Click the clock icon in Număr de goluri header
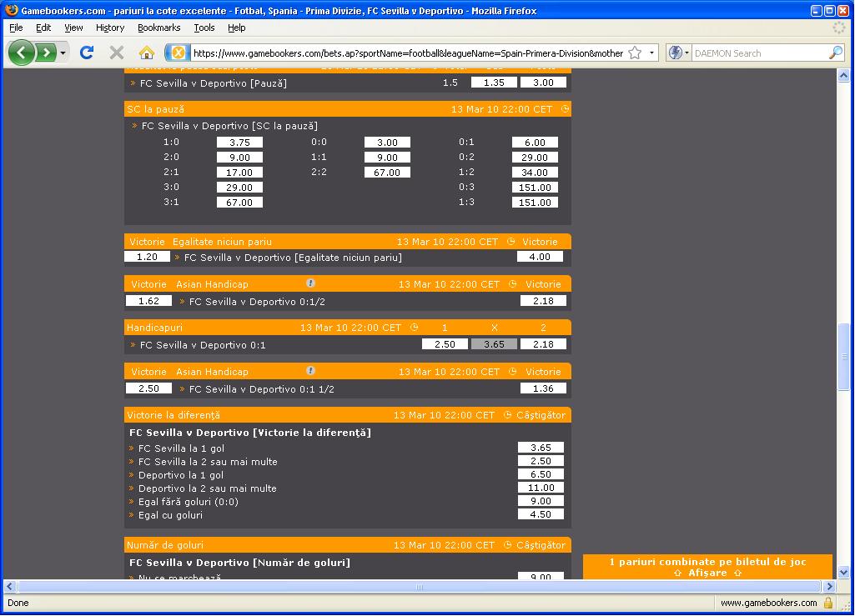Image resolution: width=855 pixels, height=616 pixels. [x=508, y=544]
